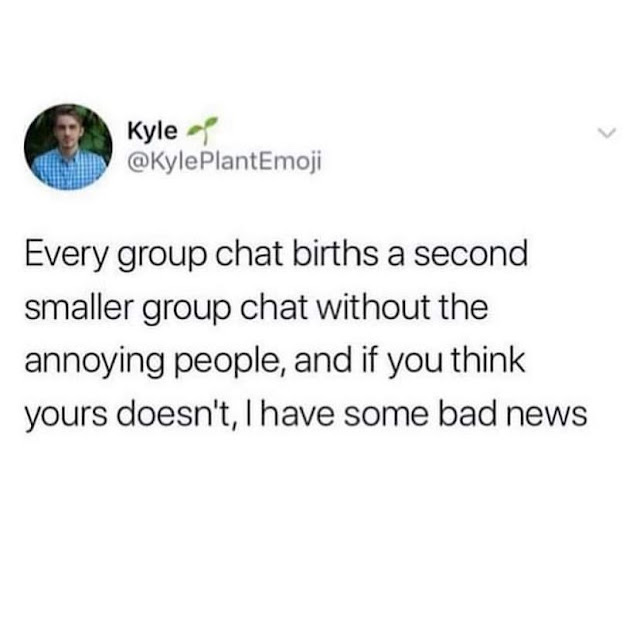The image size is (640, 631).
Task: Select the line 'smaller group chat without the'
Action: (x=256, y=308)
